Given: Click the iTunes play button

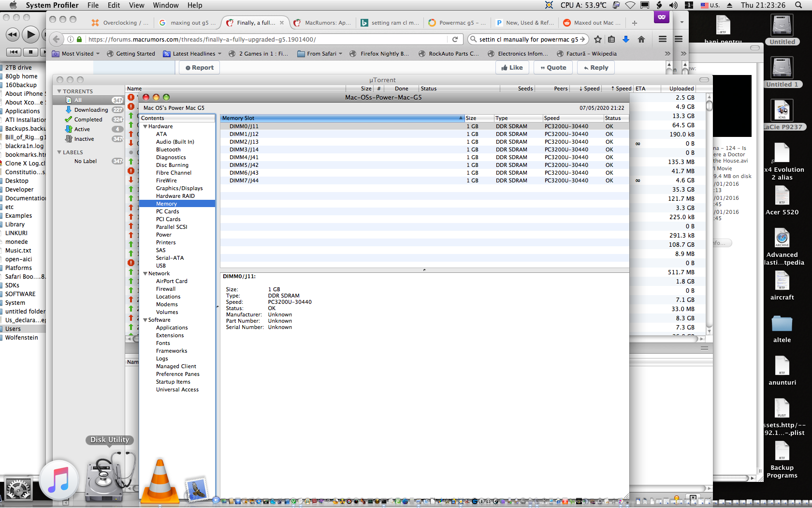Looking at the screenshot, I should (x=30, y=34).
